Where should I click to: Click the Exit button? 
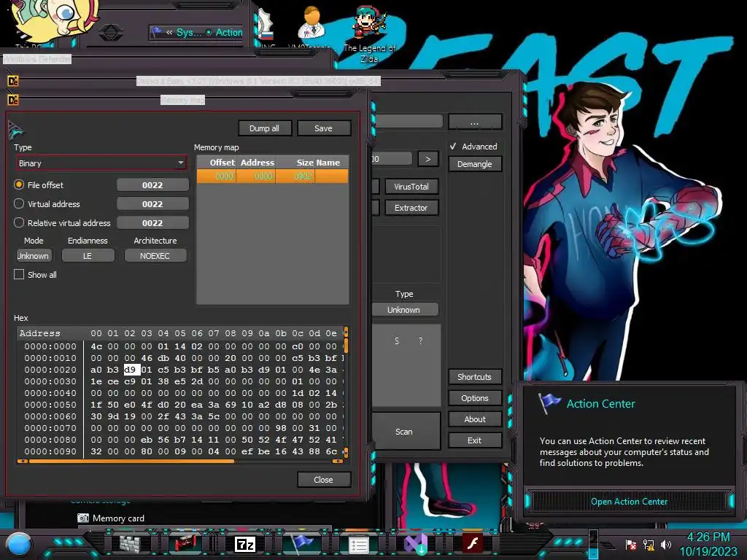(x=474, y=440)
